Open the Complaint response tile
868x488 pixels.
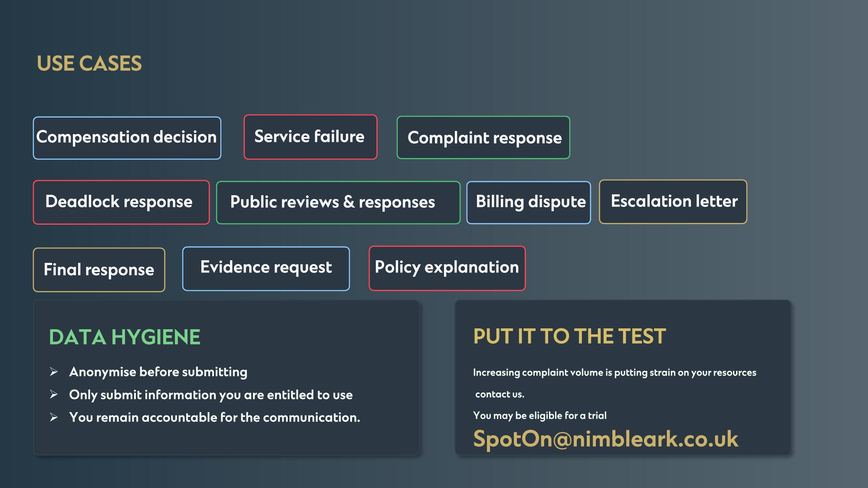pyautogui.click(x=483, y=138)
